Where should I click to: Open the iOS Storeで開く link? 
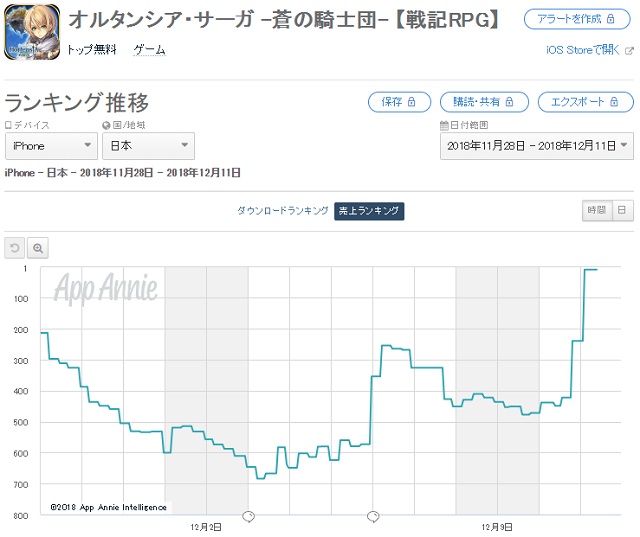pos(582,50)
